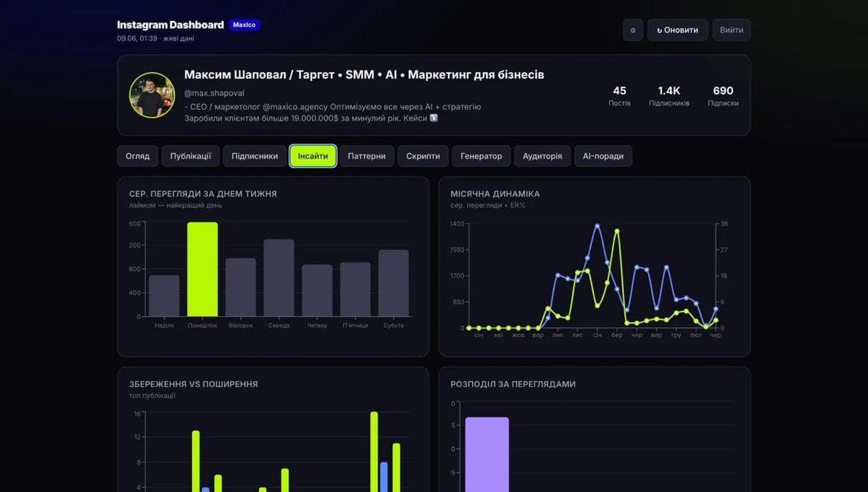Click the Instagram Dashboard title
The height and width of the screenshot is (492, 868).
[x=170, y=25]
